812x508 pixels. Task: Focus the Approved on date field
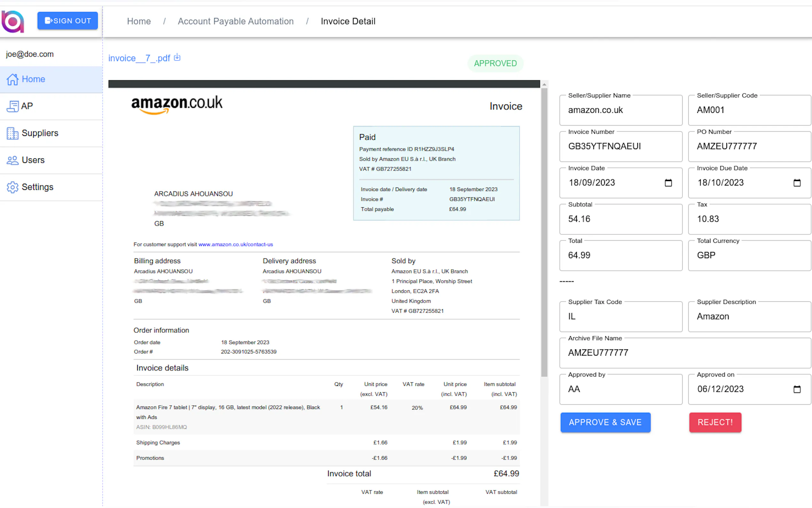click(749, 389)
